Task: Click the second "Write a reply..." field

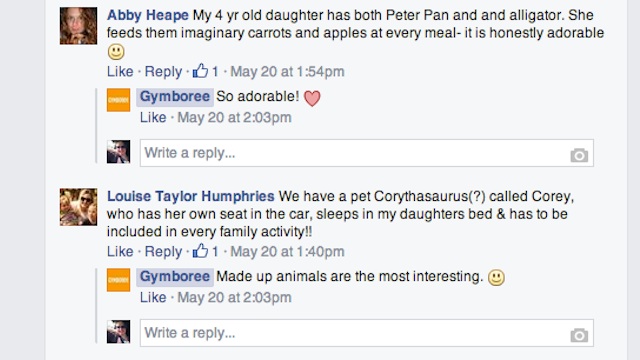Action: coord(367,333)
